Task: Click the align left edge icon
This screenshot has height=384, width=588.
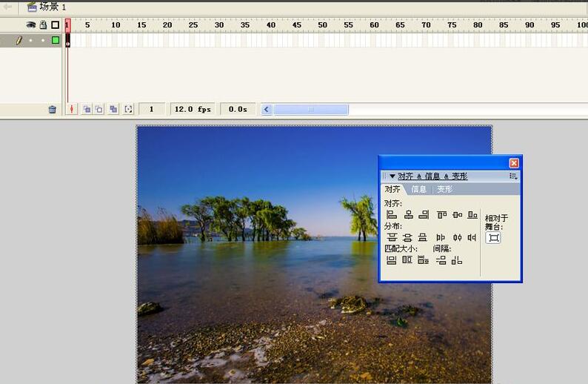Action: pyautogui.click(x=392, y=215)
